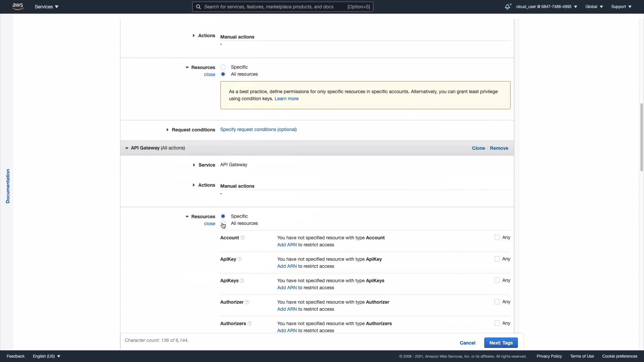The image size is (644, 362).
Task: Check the Any box for Authorizer
Action: coord(497,302)
